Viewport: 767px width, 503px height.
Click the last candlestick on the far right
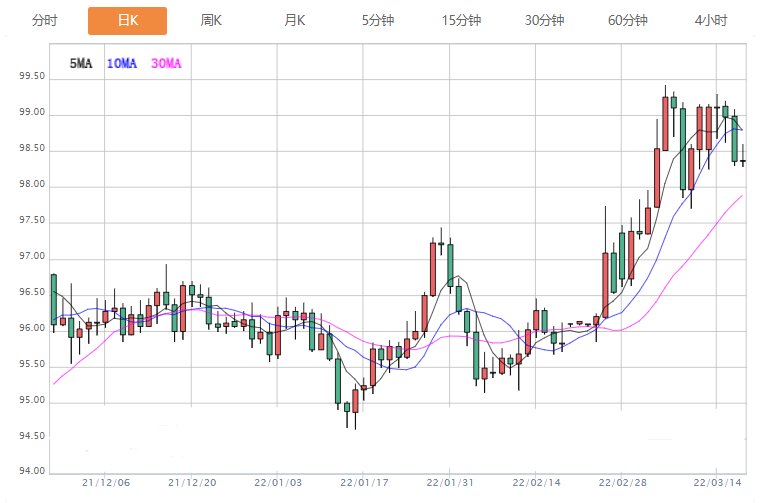[743, 161]
